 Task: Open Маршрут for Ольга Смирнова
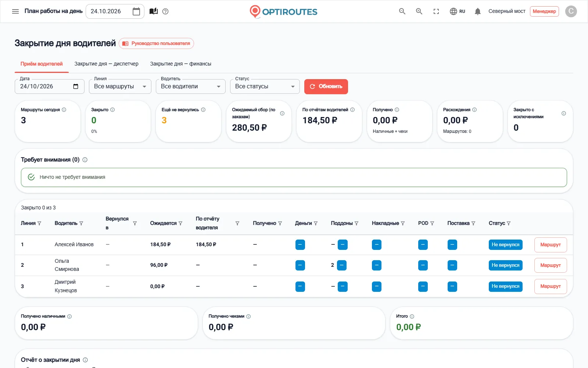tap(551, 265)
